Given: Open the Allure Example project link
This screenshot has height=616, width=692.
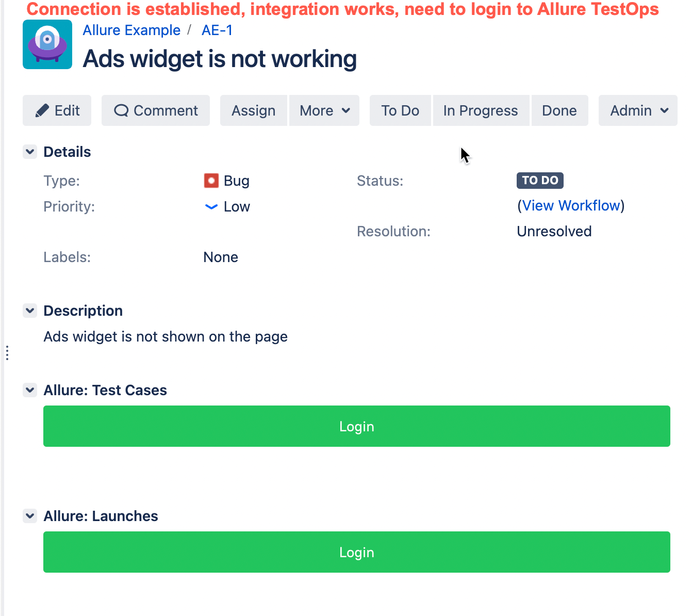Looking at the screenshot, I should point(131,30).
